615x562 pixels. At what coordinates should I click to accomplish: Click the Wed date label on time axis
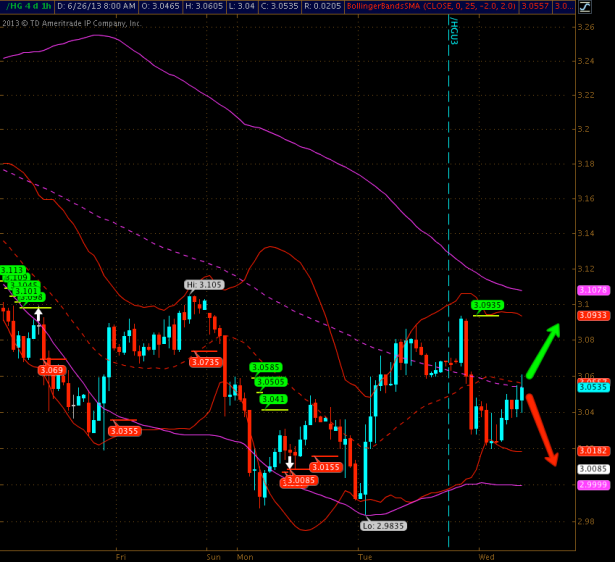click(x=487, y=555)
